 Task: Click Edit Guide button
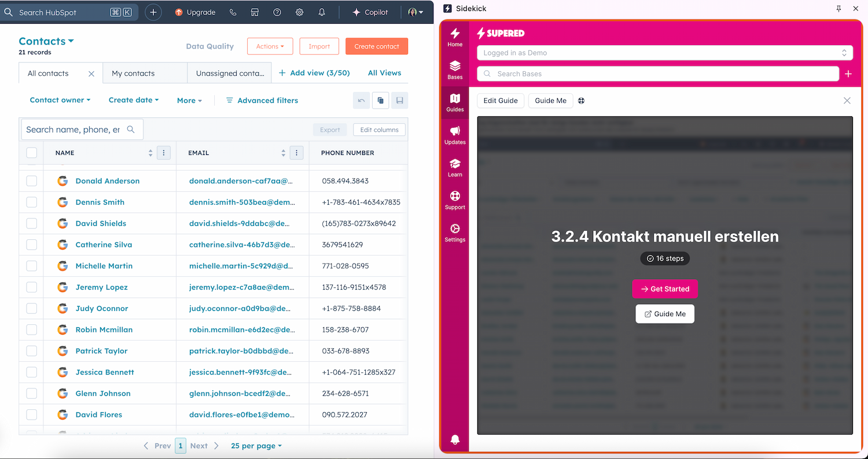tap(501, 101)
